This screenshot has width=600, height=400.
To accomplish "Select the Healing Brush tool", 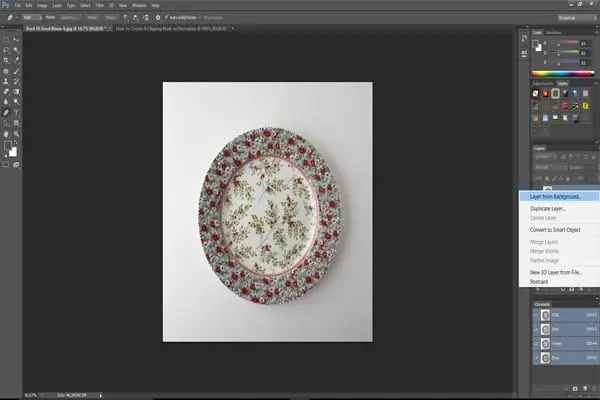I will [x=6, y=71].
